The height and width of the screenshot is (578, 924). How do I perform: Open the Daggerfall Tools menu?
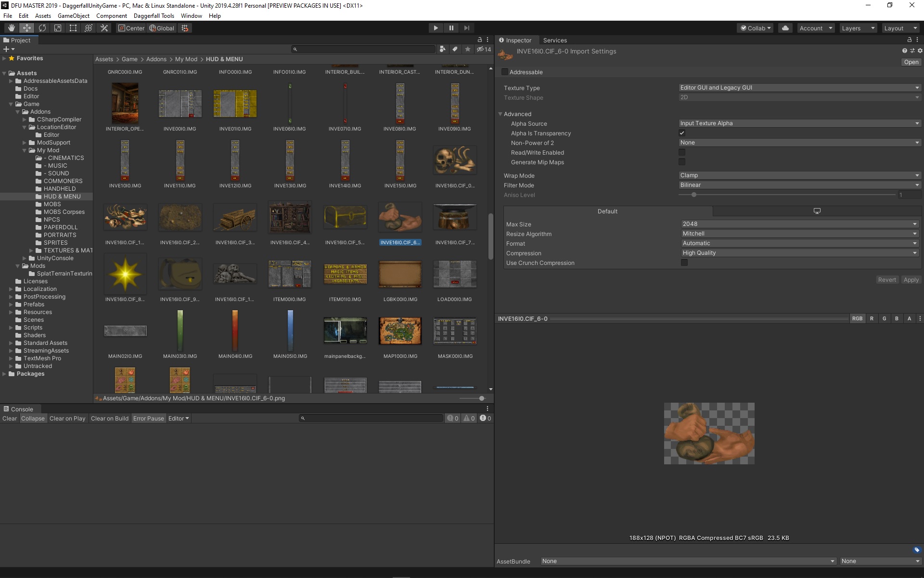pyautogui.click(x=154, y=16)
